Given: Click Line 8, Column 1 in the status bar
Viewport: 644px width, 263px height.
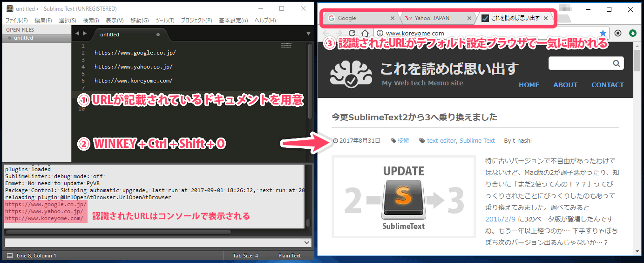Looking at the screenshot, I should point(36,256).
